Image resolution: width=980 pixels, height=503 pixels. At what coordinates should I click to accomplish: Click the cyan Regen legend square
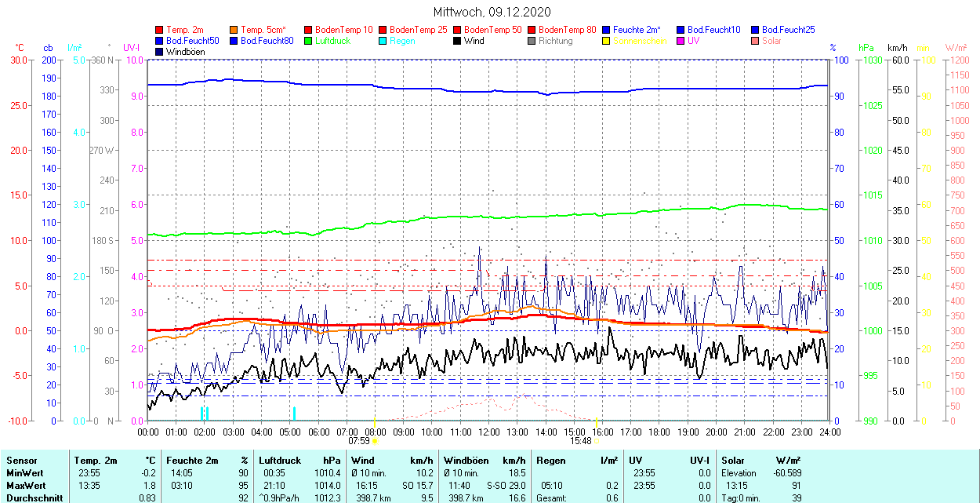[x=383, y=41]
